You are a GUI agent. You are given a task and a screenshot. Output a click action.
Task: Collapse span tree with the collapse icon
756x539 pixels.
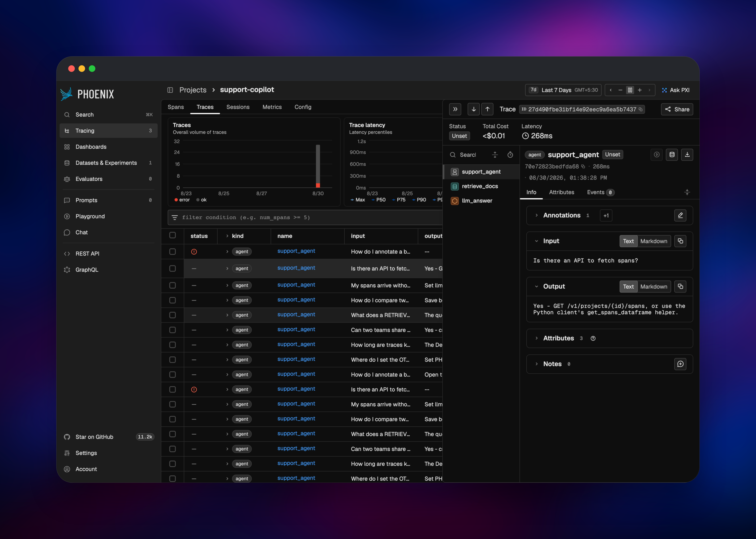(x=495, y=155)
